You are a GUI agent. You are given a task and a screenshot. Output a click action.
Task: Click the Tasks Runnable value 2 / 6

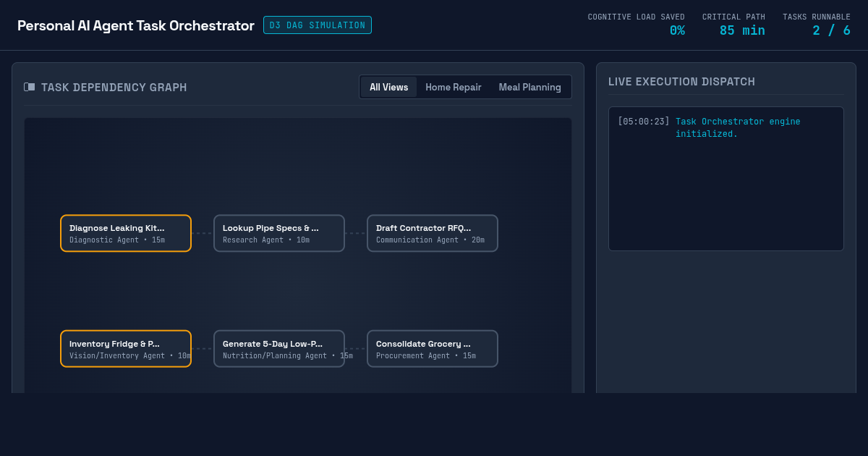[x=831, y=30]
